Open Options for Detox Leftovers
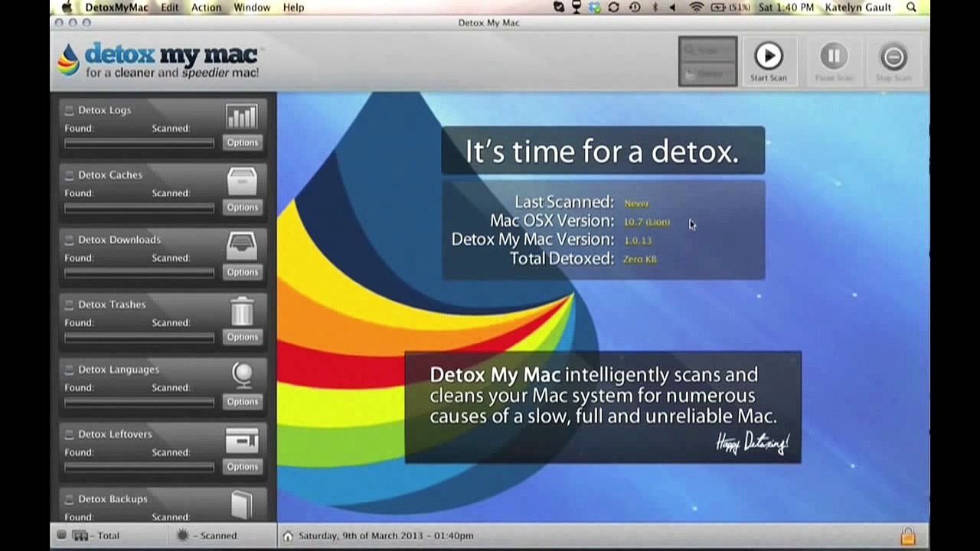The image size is (980, 551). pos(242,467)
